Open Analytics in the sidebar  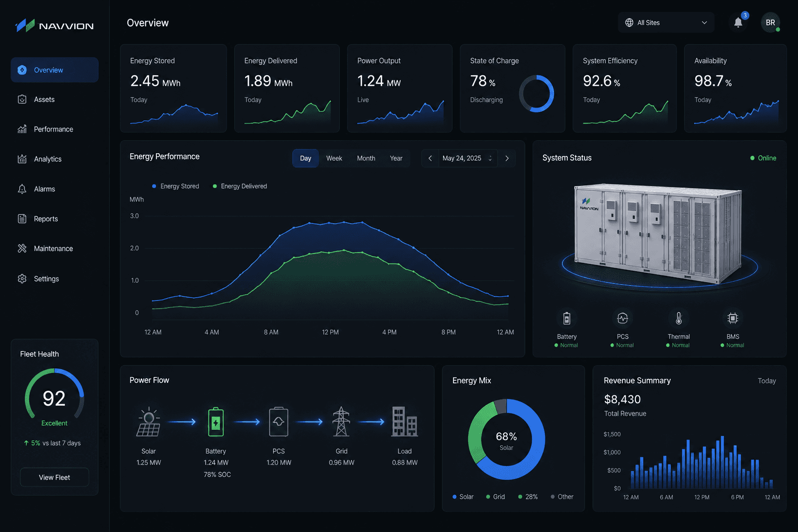pyautogui.click(x=55, y=159)
